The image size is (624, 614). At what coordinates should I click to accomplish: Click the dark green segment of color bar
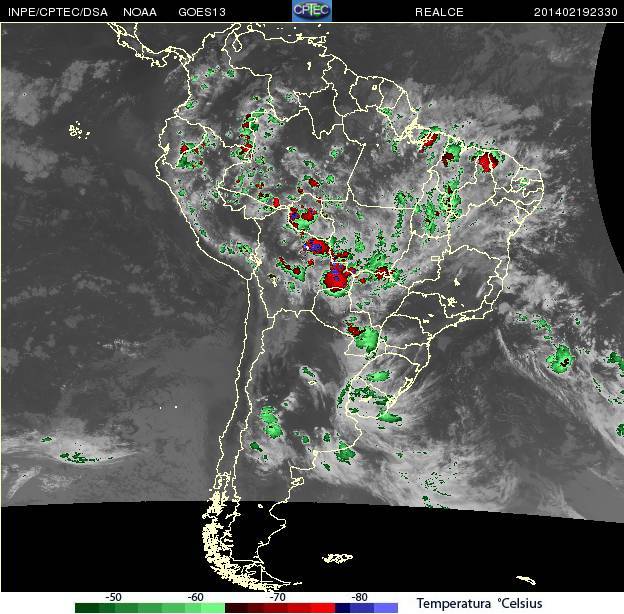point(87,608)
